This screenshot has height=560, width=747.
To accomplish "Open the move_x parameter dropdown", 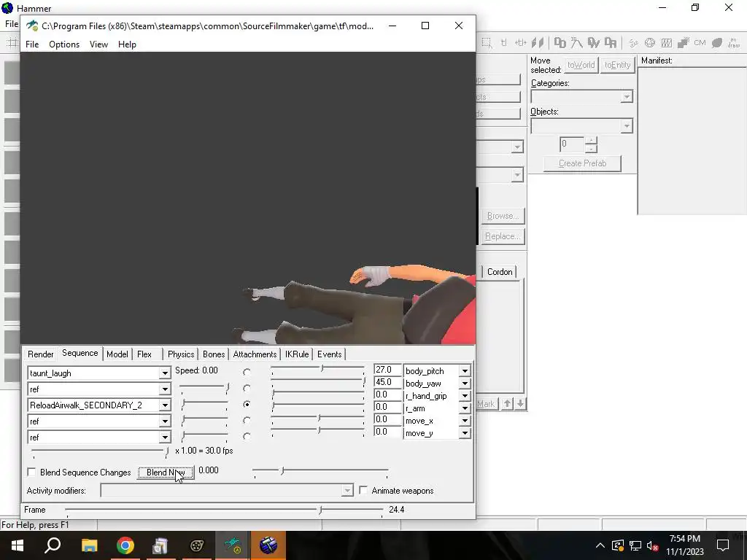I will 465,421.
